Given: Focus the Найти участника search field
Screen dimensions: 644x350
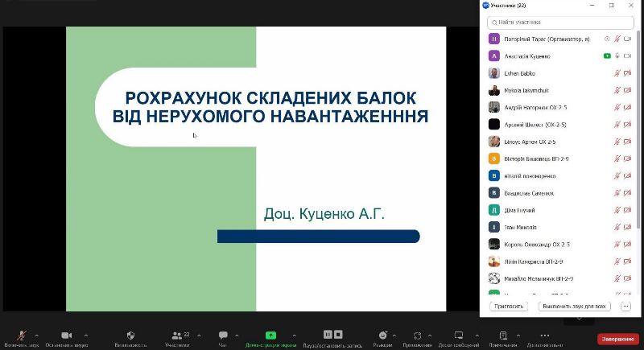Looking at the screenshot, I should coord(560,23).
